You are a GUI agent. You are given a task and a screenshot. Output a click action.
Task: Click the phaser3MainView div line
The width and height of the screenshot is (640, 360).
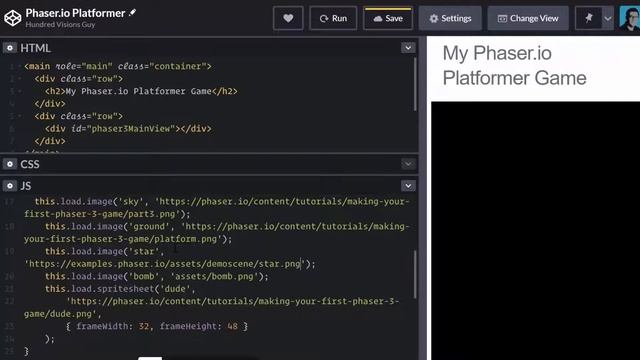click(128, 129)
